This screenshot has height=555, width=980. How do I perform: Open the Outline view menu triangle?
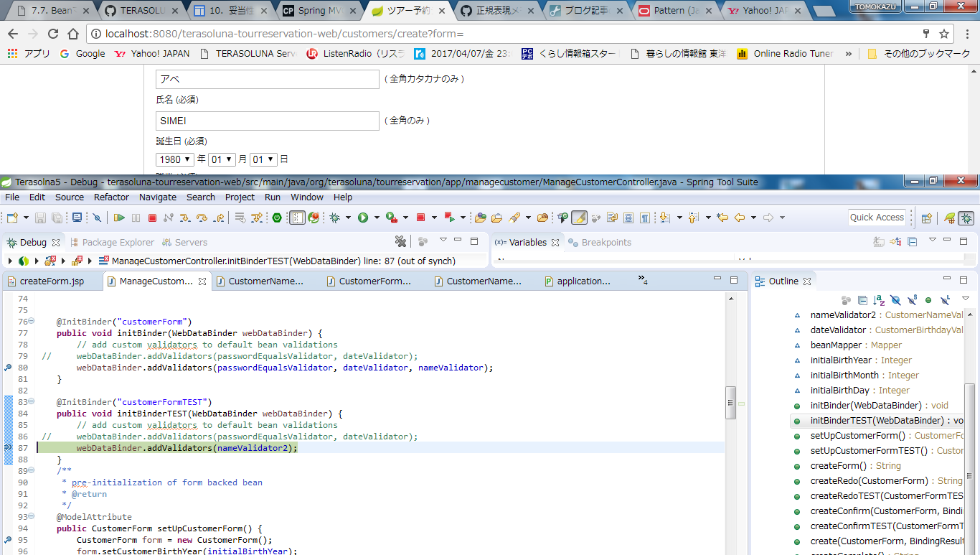pos(966,298)
